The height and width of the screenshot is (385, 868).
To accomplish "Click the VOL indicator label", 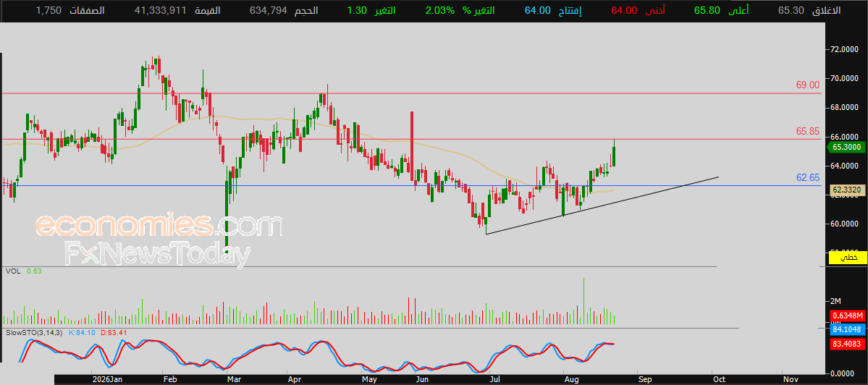I will coord(13,271).
